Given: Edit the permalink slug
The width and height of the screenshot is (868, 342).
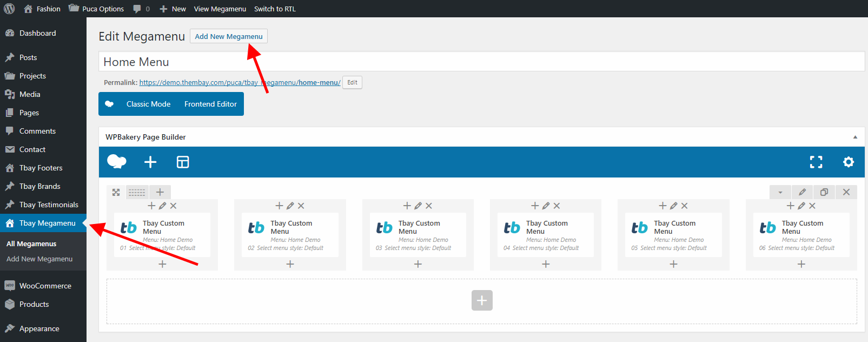Looking at the screenshot, I should pos(352,82).
